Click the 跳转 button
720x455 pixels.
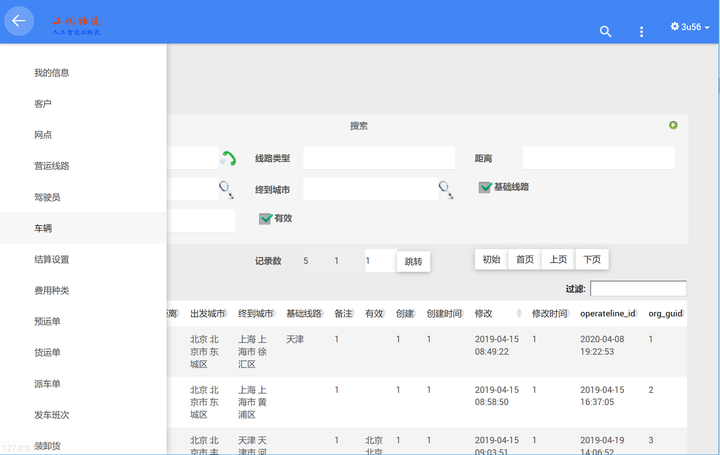pos(413,261)
